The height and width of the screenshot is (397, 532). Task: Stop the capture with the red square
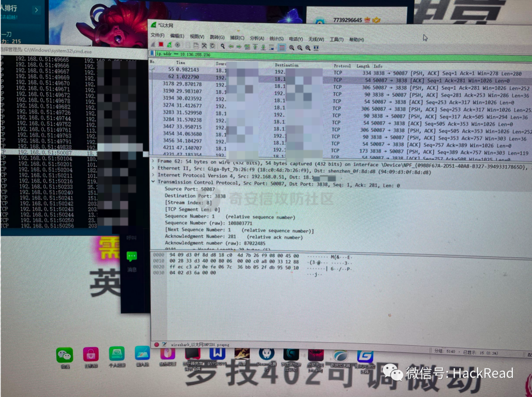coord(161,44)
